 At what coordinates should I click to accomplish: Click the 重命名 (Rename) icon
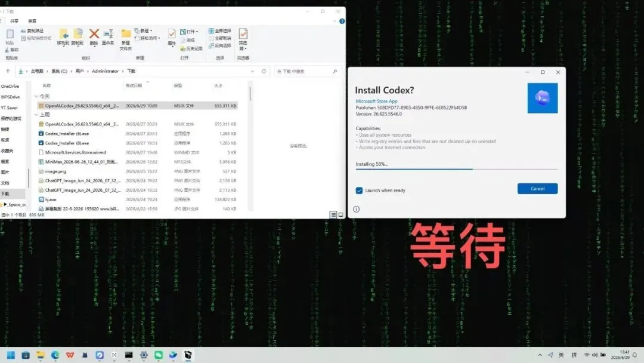[108, 34]
